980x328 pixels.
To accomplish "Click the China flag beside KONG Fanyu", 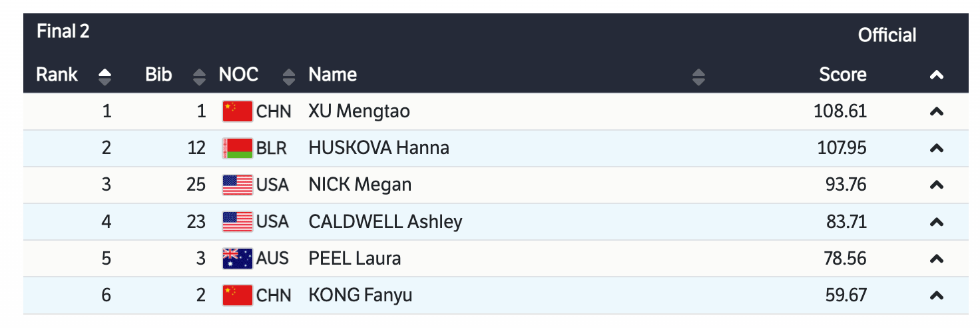I will coord(237,295).
